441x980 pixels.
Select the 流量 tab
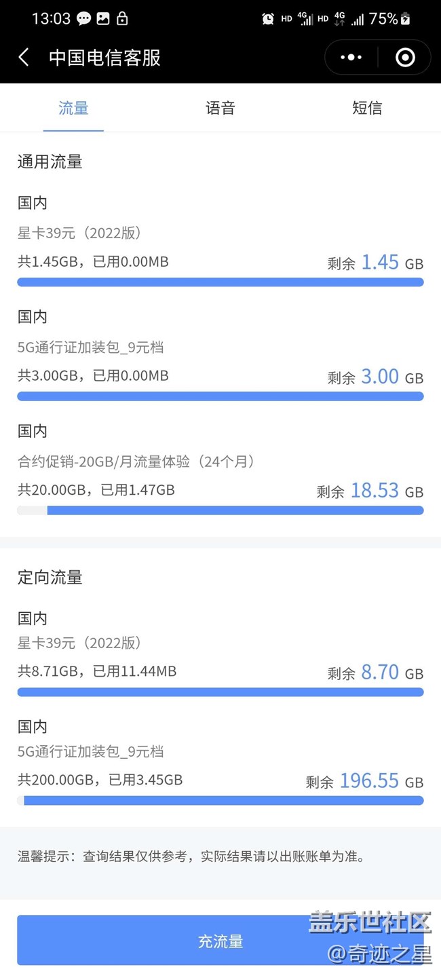click(73, 108)
